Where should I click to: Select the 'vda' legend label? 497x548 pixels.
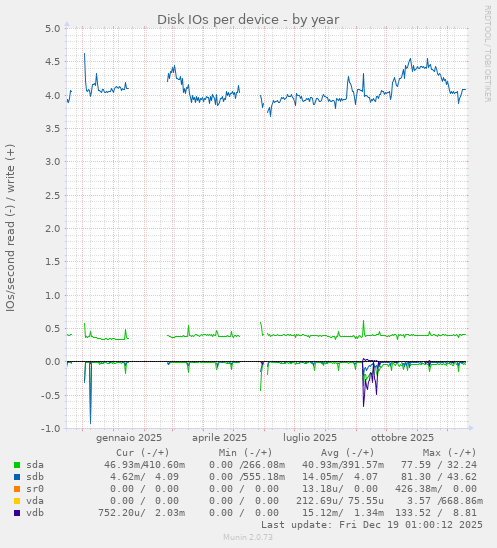35,500
